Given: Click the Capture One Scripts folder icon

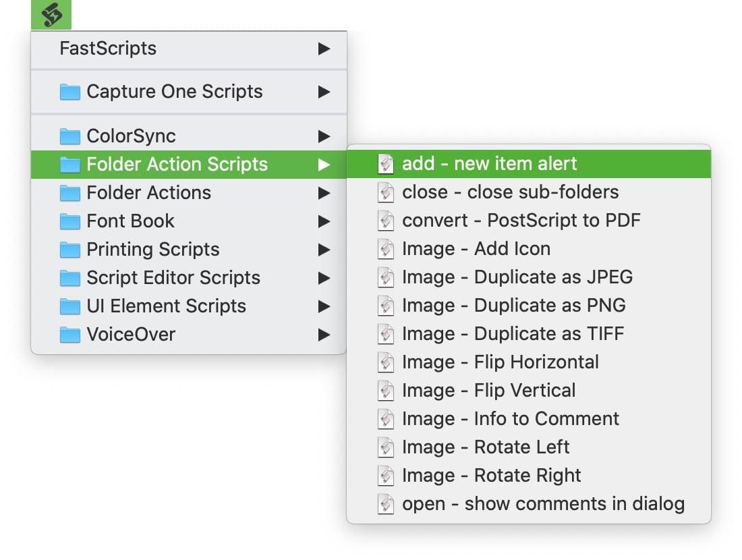Looking at the screenshot, I should 70,92.
